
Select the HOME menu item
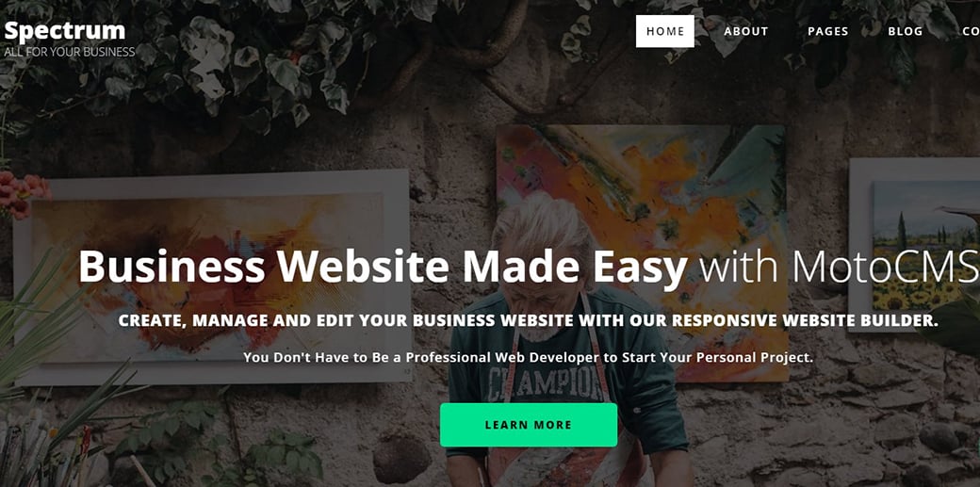665,31
